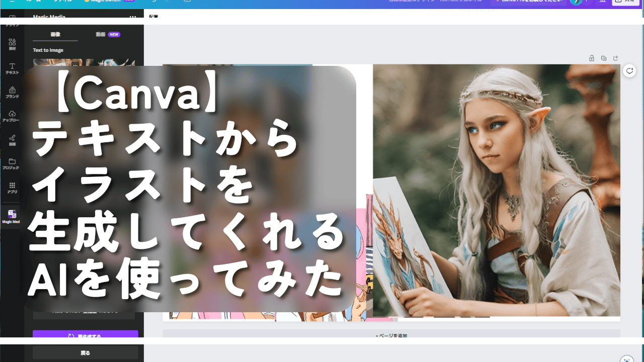Open the ブランド (Brand) sidebar panel
This screenshot has width=644, height=362.
(12, 92)
